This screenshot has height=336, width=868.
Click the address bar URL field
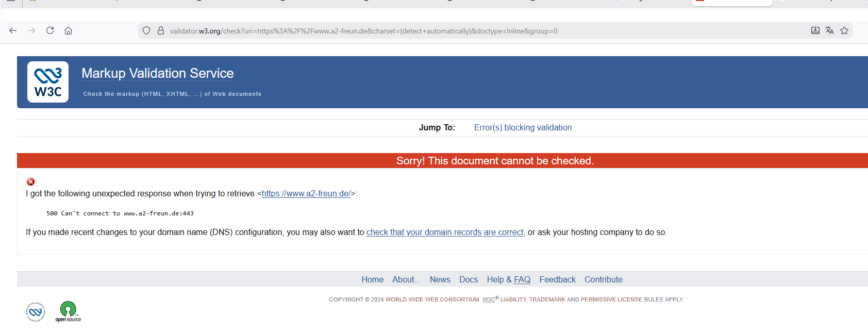click(412, 31)
